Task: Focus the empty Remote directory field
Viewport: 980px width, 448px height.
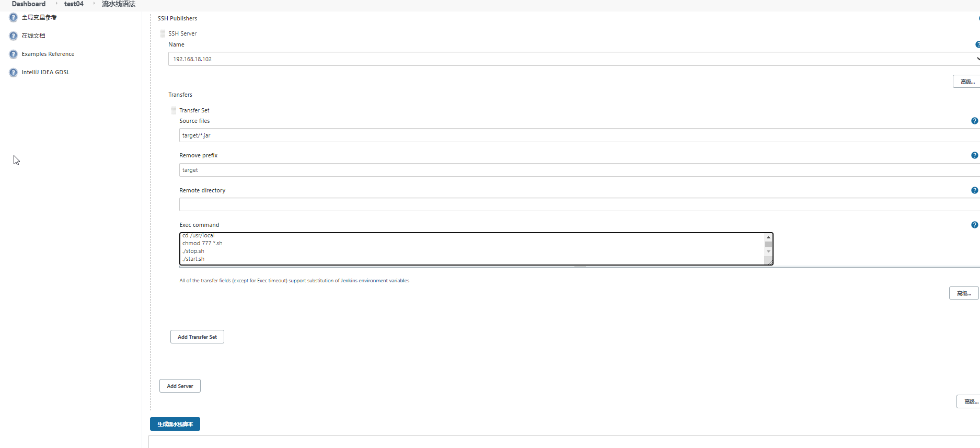Action: [x=579, y=204]
